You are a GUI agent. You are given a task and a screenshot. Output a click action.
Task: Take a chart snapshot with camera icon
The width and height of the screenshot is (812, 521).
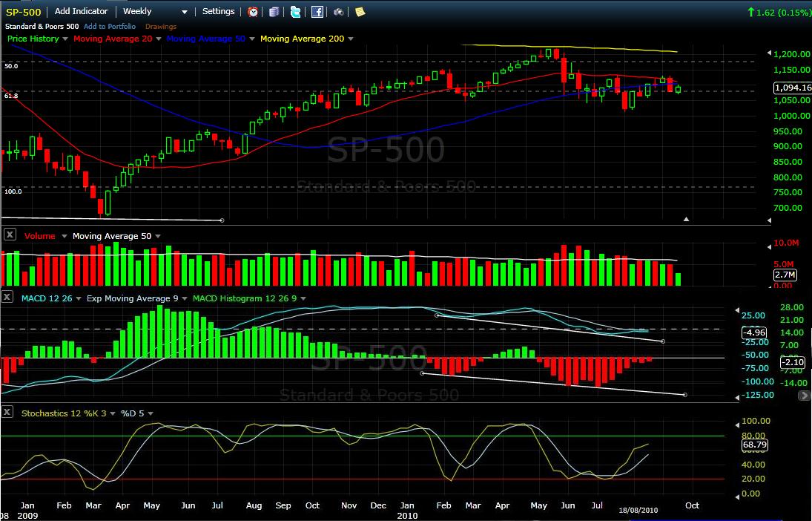pyautogui.click(x=338, y=11)
